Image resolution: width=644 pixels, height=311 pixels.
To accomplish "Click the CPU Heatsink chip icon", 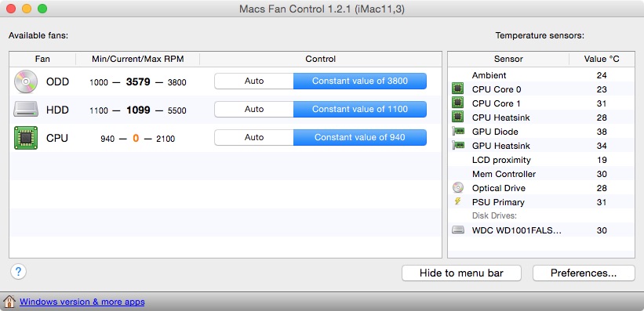I will pos(457,117).
